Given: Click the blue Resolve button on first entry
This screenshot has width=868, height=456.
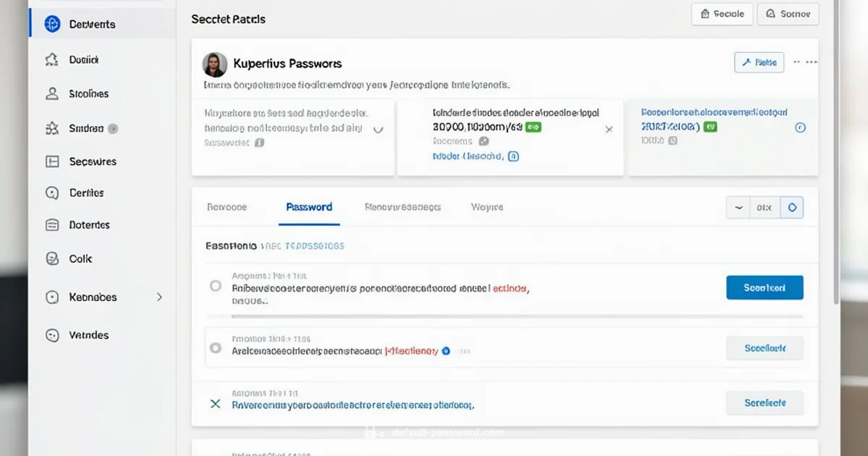Looking at the screenshot, I should point(765,287).
